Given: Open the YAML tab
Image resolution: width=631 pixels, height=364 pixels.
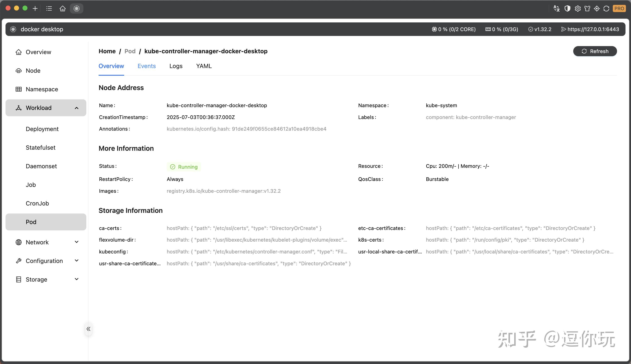Looking at the screenshot, I should point(204,66).
